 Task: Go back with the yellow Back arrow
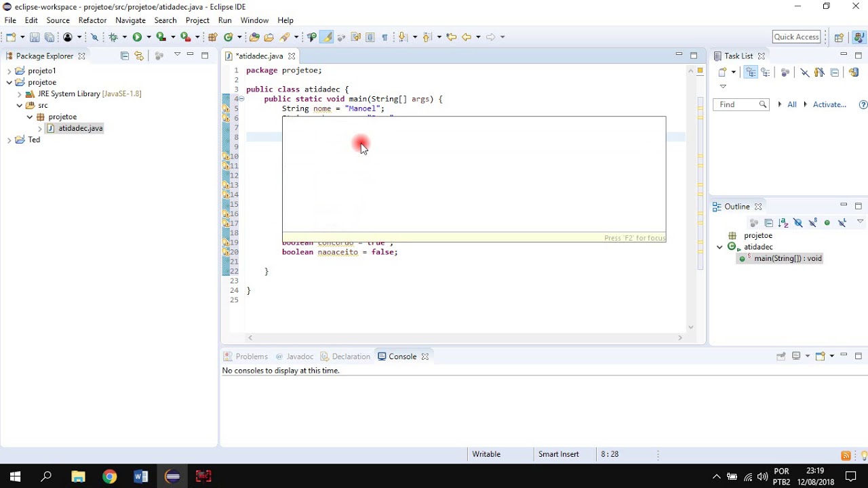coord(467,37)
